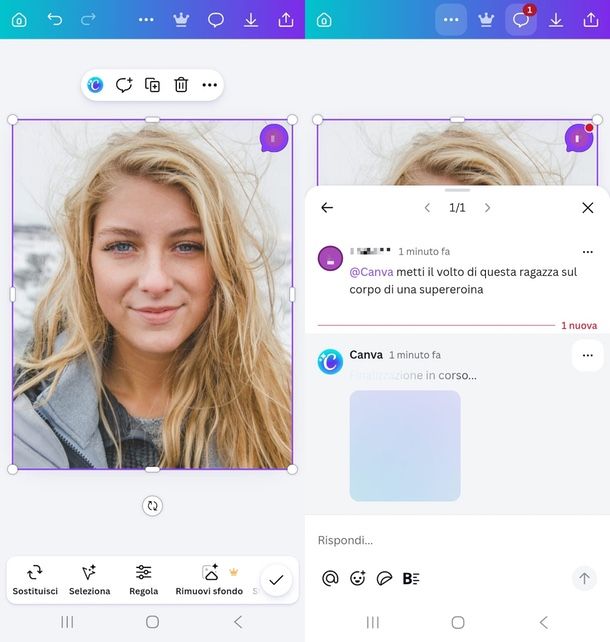The height and width of the screenshot is (642, 610).
Task: Send the reply with arrow button
Action: pos(584,579)
